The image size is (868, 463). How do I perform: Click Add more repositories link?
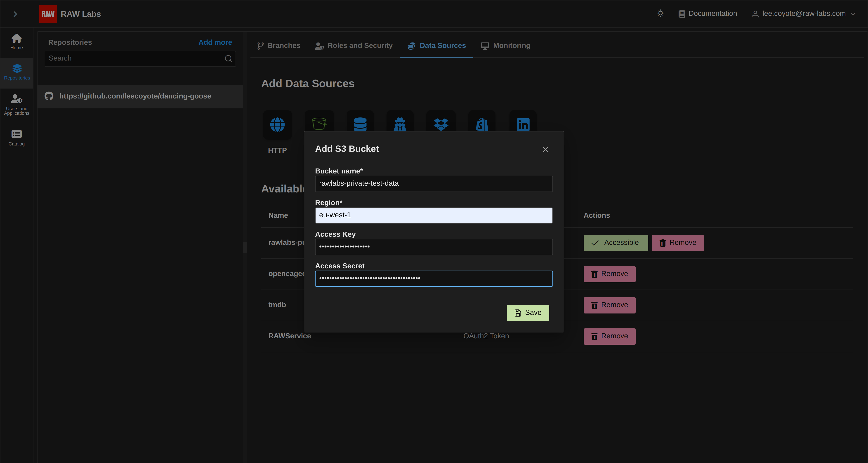(215, 42)
